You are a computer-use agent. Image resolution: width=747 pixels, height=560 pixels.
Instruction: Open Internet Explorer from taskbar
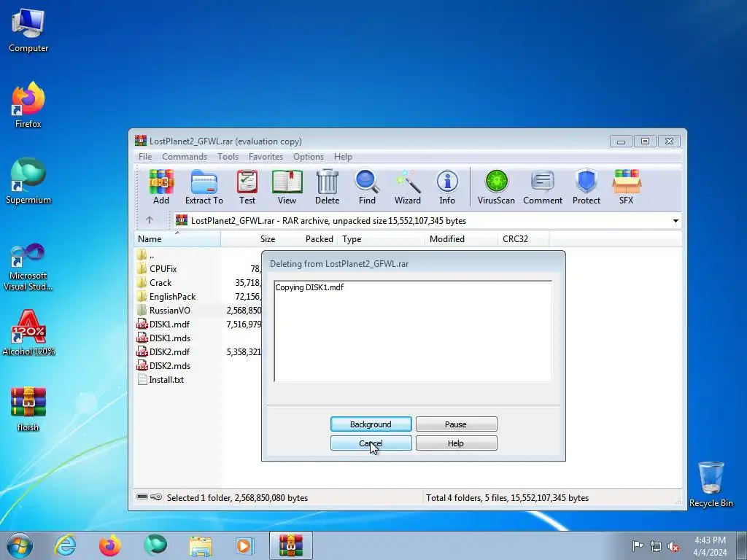[x=65, y=545]
